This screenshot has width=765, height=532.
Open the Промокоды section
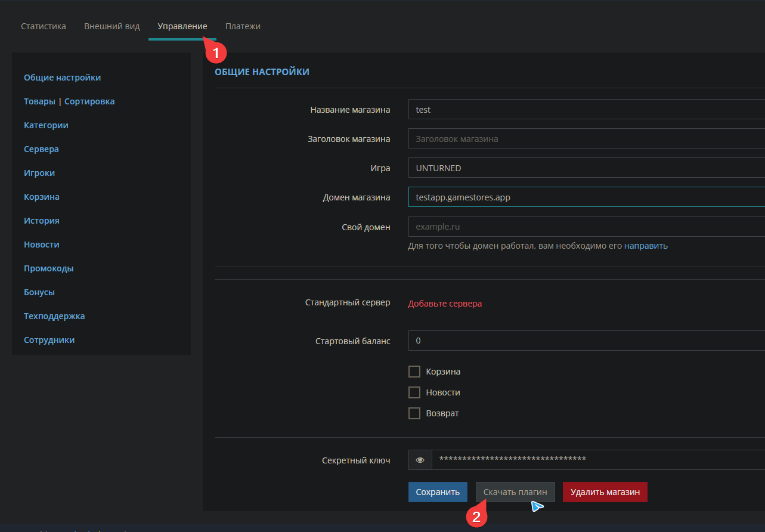click(x=49, y=268)
